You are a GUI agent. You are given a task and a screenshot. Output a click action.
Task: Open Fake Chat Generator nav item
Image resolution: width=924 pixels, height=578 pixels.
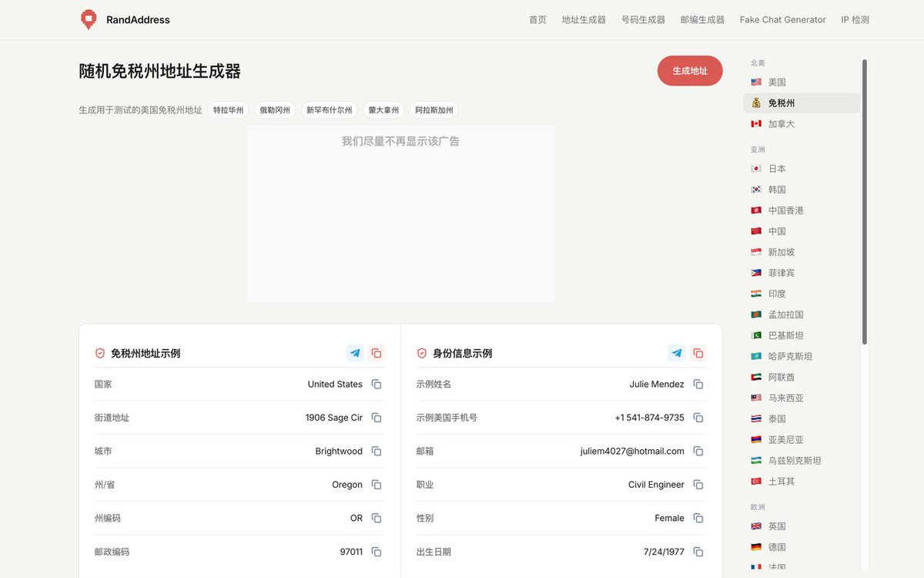[782, 20]
